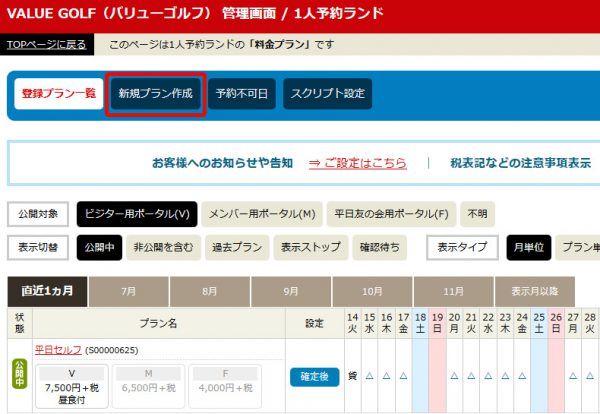Click the triangle availability icon for day 16
Screen dimensions: 600x414
(386, 376)
